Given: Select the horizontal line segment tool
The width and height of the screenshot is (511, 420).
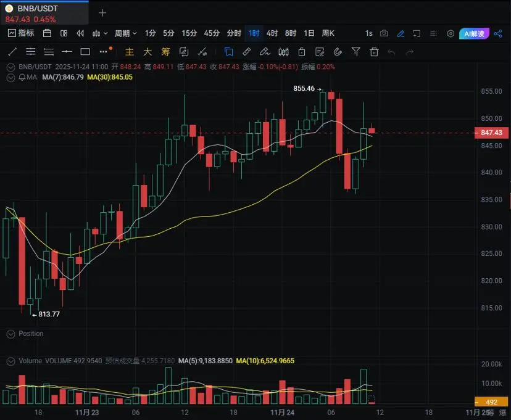Looking at the screenshot, I should point(67,52).
